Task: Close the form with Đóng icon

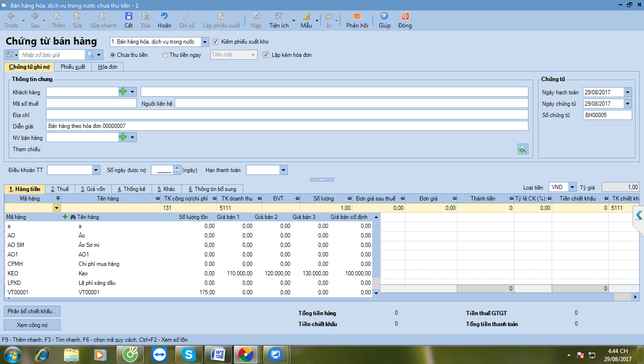Action: (x=405, y=16)
